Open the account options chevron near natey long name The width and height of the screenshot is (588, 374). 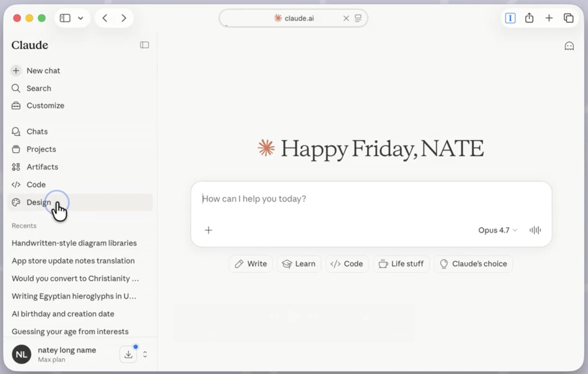[x=145, y=354]
